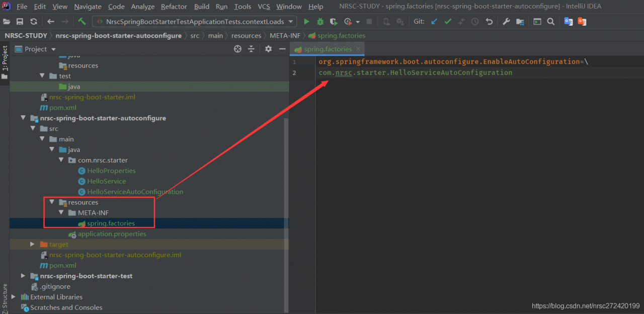
Task: Collapse all nodes in the Project panel
Action: coord(252,49)
